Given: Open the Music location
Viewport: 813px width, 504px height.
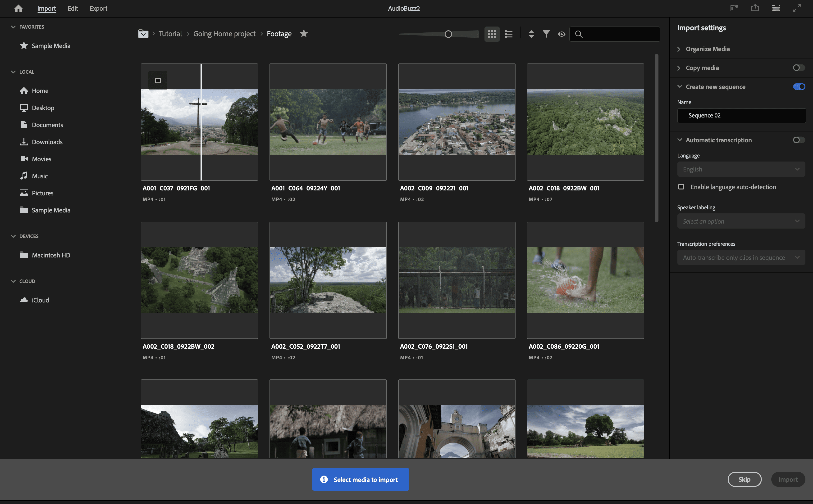Looking at the screenshot, I should [x=34, y=176].
